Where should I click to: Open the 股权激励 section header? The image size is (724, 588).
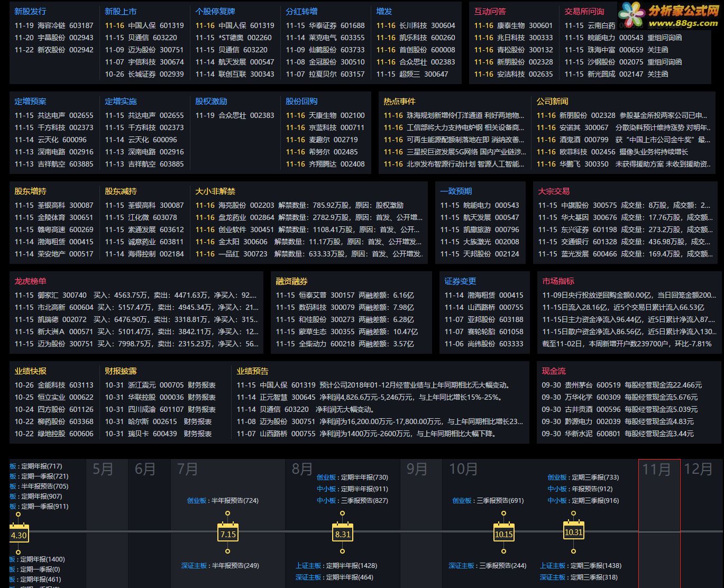[211, 101]
